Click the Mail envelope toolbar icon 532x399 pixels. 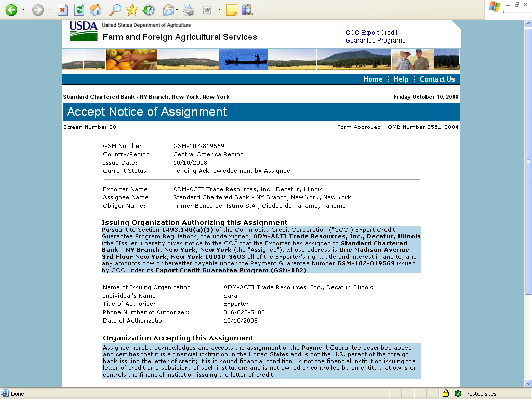(x=168, y=10)
